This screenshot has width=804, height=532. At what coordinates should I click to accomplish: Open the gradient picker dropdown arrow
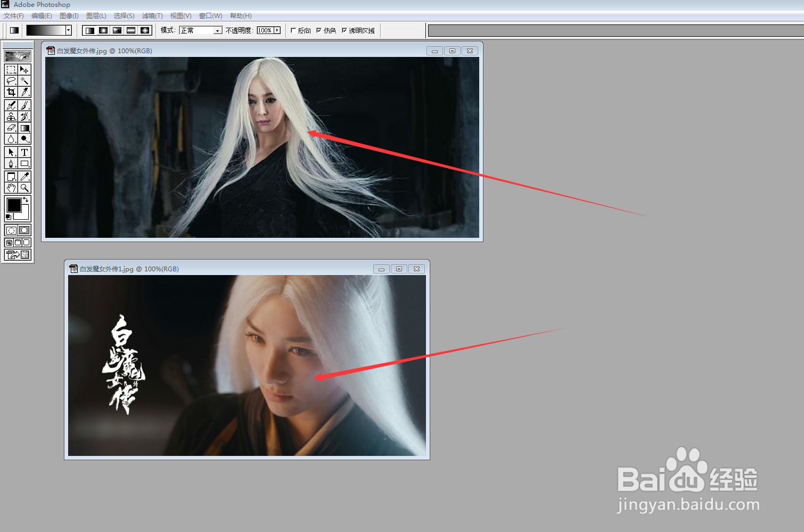click(69, 30)
